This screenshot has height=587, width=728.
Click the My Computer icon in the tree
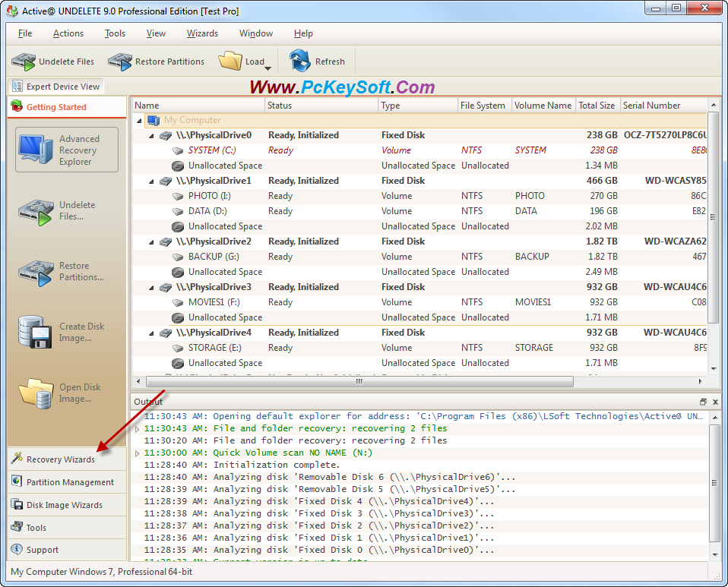(154, 120)
